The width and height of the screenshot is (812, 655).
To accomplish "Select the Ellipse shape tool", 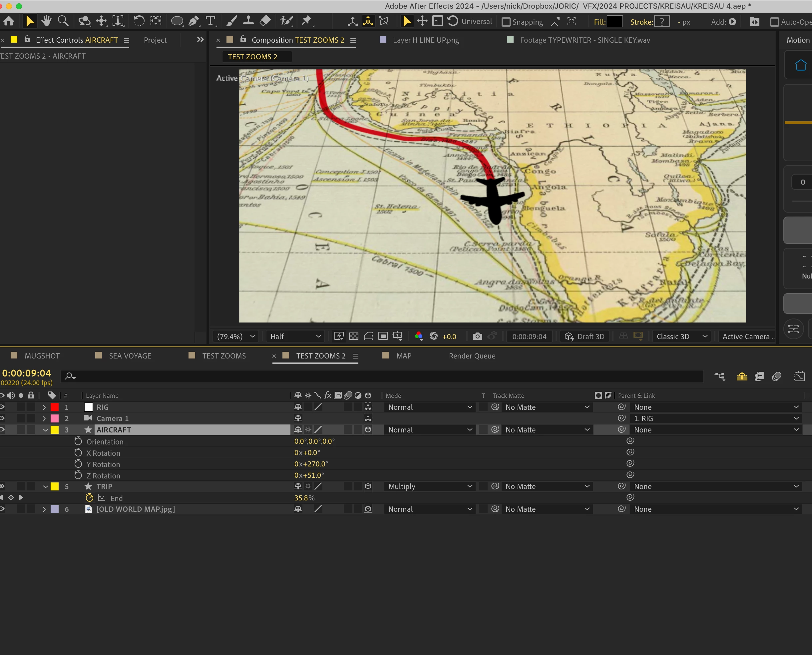I will (177, 22).
